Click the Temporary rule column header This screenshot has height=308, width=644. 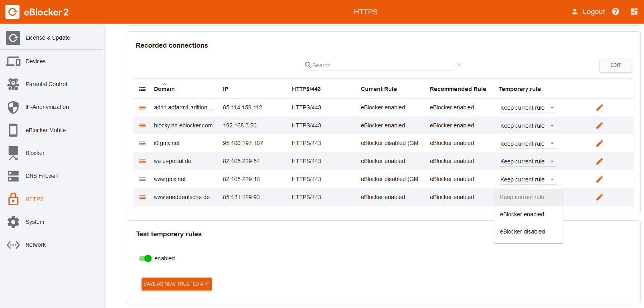[520, 89]
